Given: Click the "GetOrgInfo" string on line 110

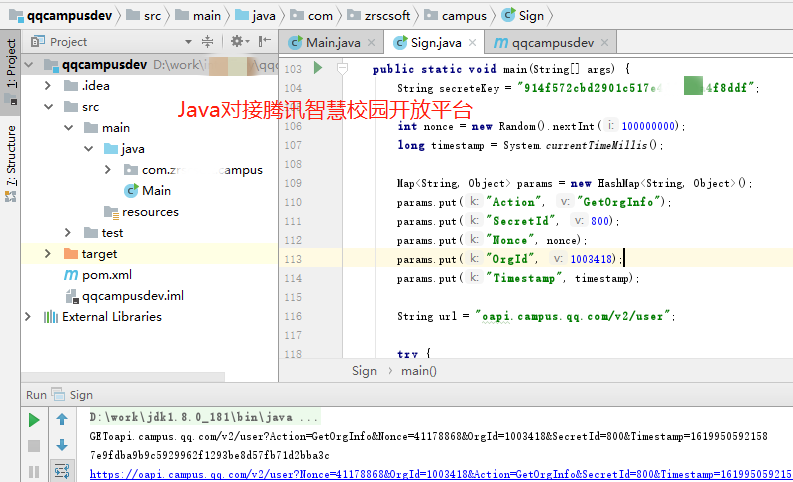Looking at the screenshot, I should 621,202.
